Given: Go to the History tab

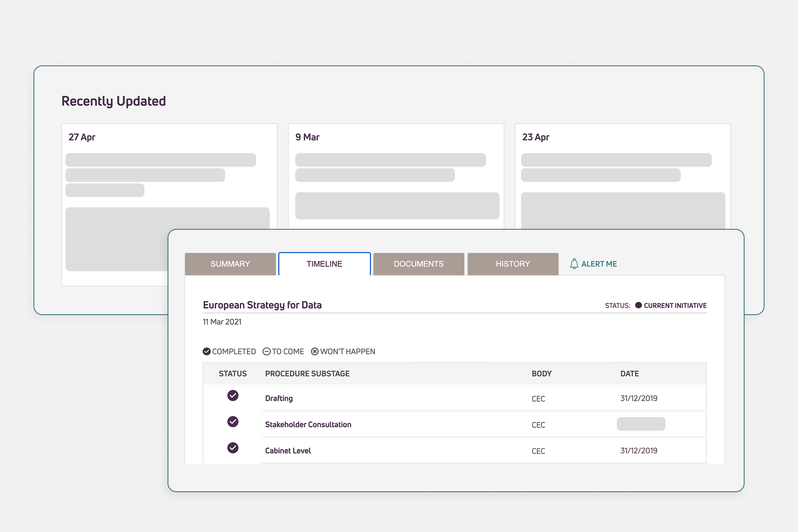Looking at the screenshot, I should pyautogui.click(x=513, y=264).
